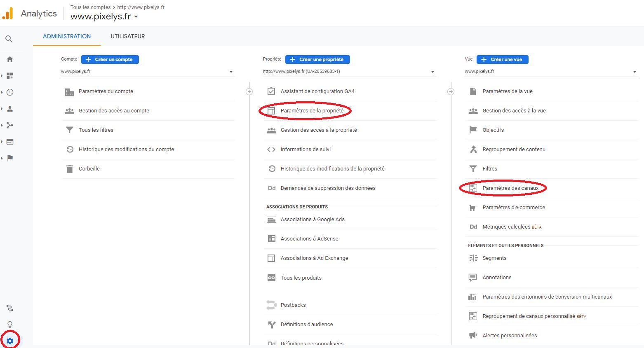Expand the Realtime section arrow in sidebar

[x=2, y=92]
